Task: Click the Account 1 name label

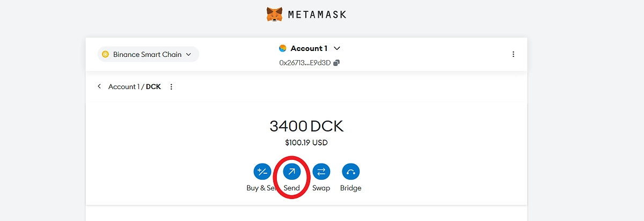Action: [x=309, y=48]
